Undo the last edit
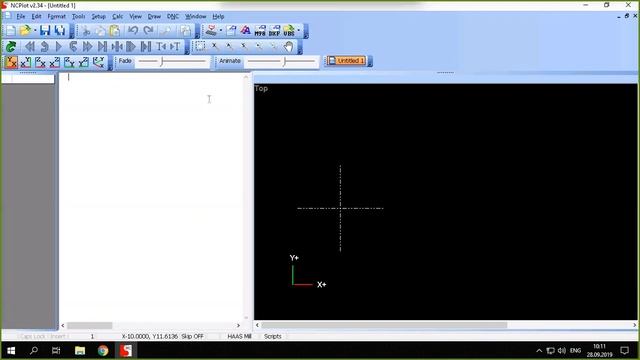This screenshot has width=640, height=360. point(133,31)
